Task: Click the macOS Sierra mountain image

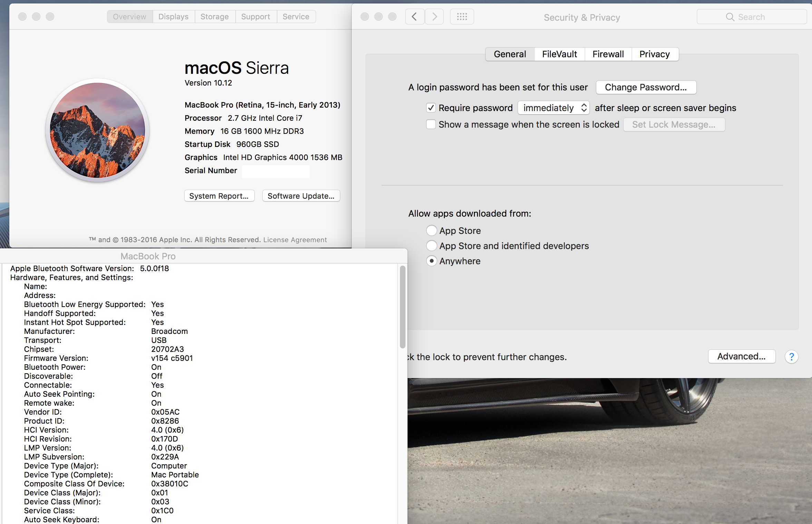Action: (97, 130)
